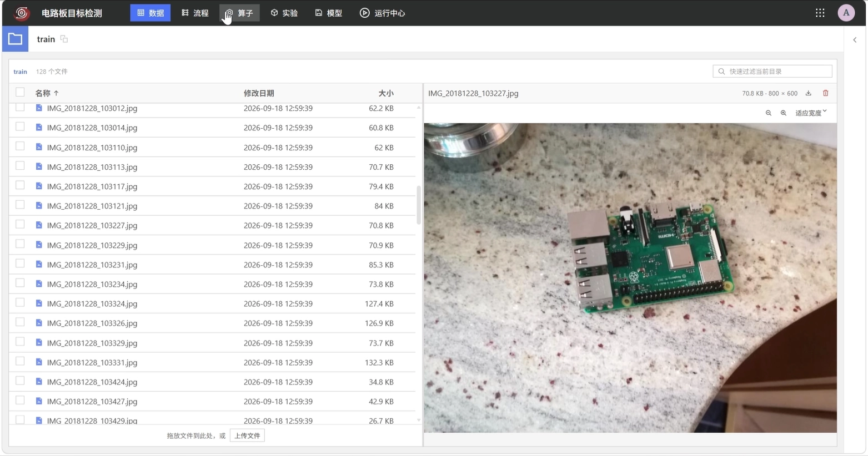This screenshot has height=456, width=868.
Task: Open the 适应宽度 zoom mode dropdown
Action: (811, 113)
